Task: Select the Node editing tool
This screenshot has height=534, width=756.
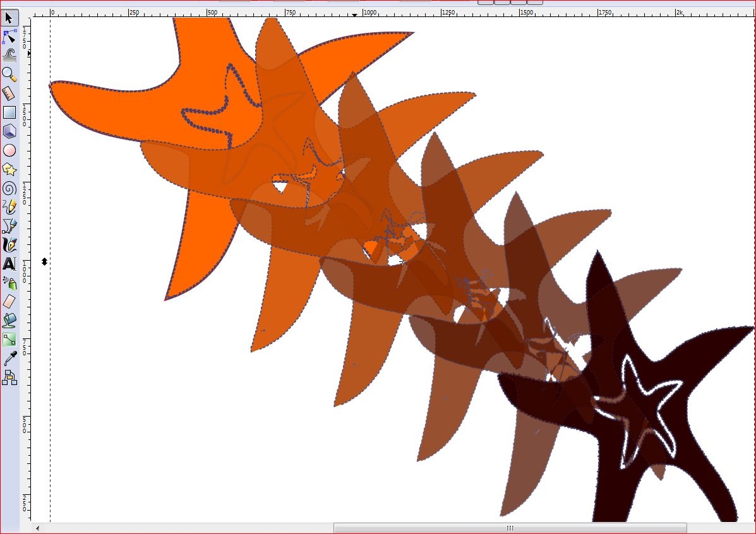Action: click(9, 37)
